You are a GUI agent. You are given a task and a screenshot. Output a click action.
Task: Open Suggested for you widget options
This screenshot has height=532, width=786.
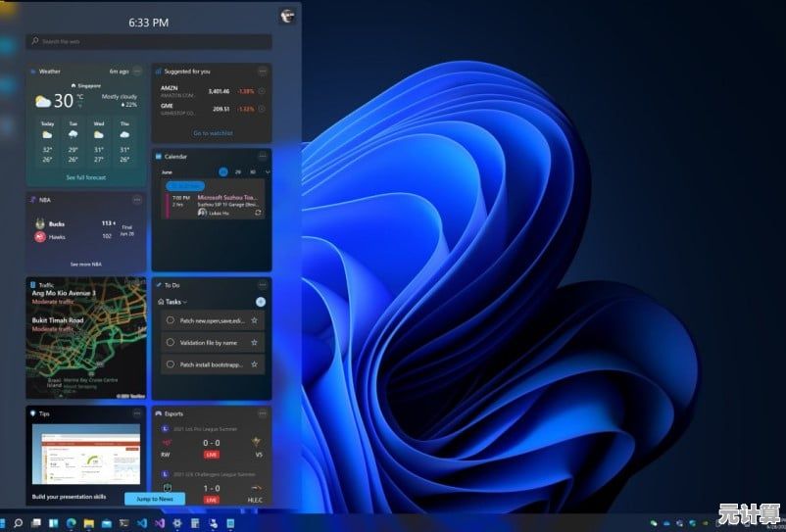[x=263, y=72]
